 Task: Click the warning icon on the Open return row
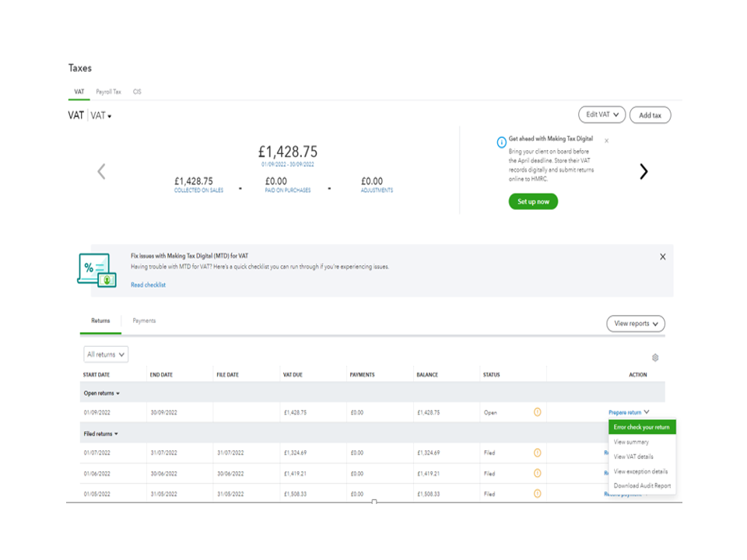tap(537, 412)
